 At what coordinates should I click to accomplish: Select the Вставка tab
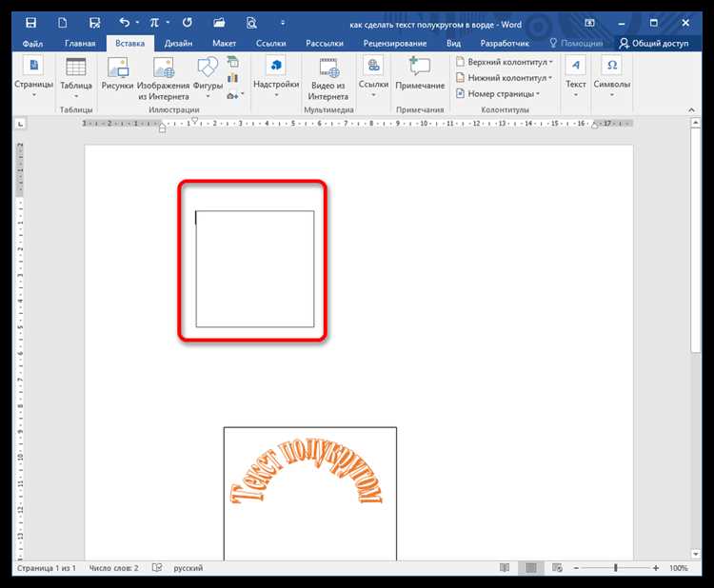pos(129,44)
